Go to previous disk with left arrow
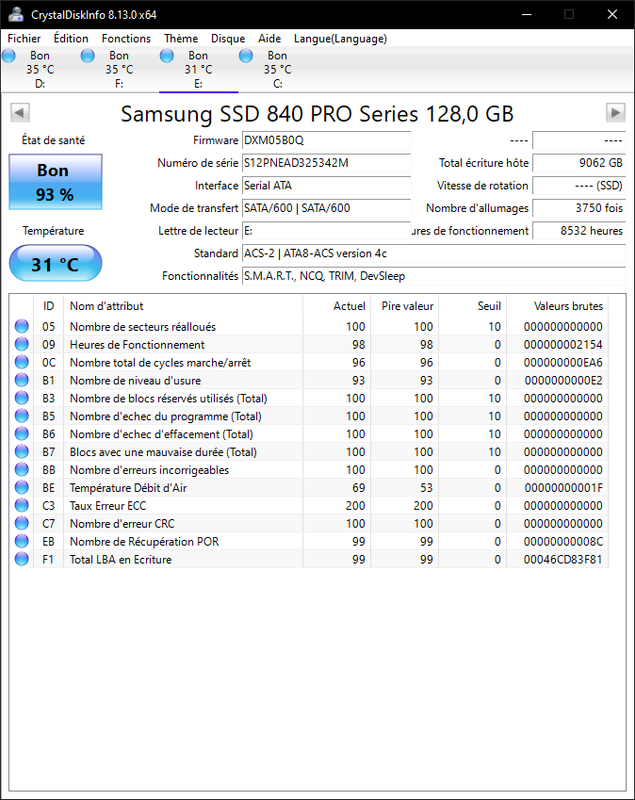Image resolution: width=635 pixels, height=800 pixels. pyautogui.click(x=20, y=112)
